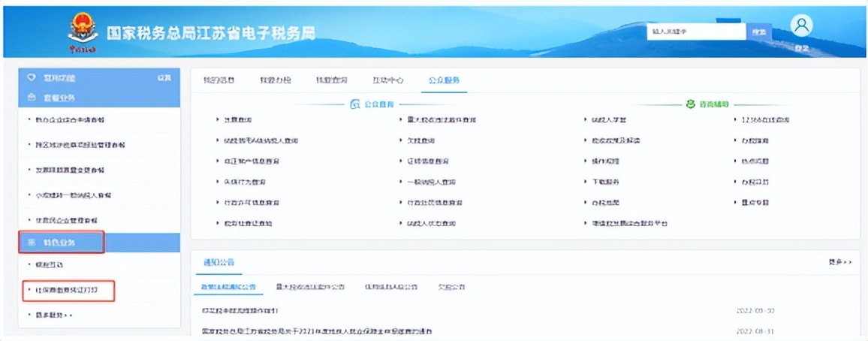Open 设置 next to 常用功能
Image resolution: width=868 pixels, height=341 pixels.
164,78
